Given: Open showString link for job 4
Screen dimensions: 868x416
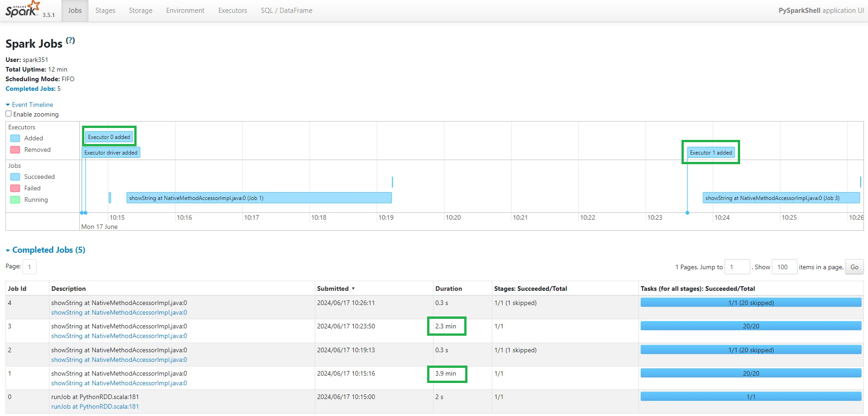Looking at the screenshot, I should 119,313.
